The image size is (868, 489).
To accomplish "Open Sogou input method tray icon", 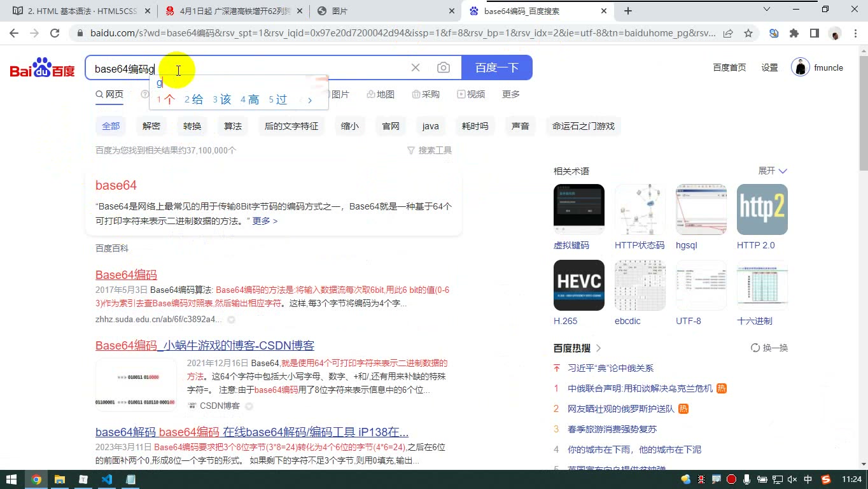I will 826,479.
